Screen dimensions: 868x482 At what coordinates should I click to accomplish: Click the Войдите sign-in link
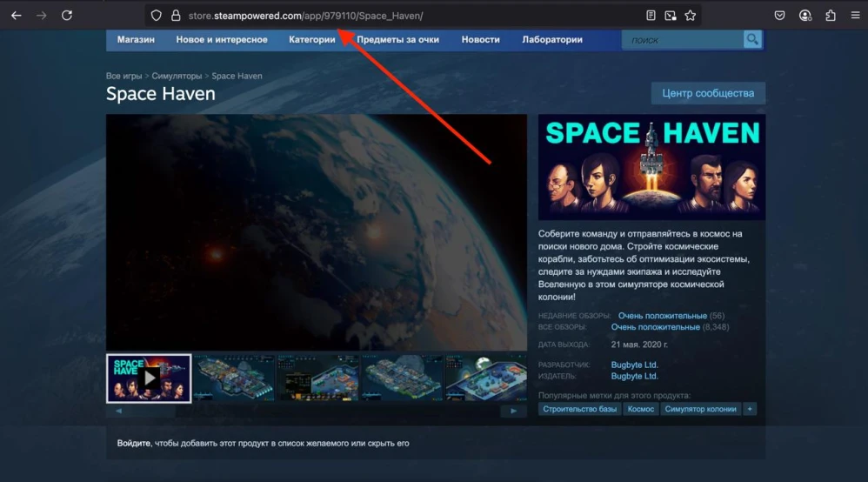(x=133, y=443)
